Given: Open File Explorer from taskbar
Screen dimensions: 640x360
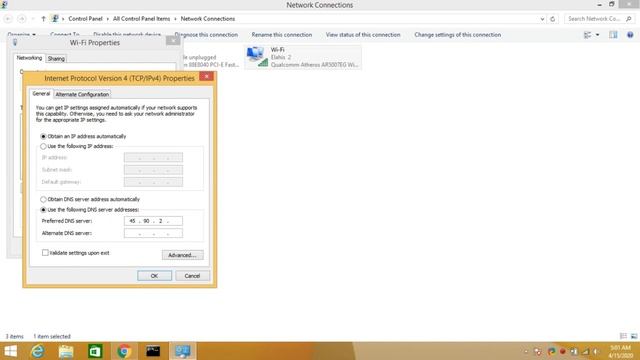Looking at the screenshot, I should (x=66, y=351).
